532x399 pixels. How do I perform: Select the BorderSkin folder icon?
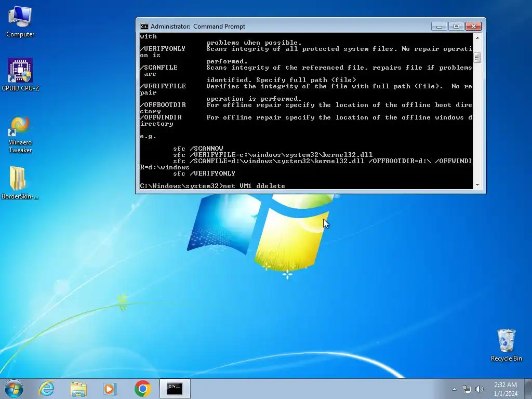pos(20,182)
